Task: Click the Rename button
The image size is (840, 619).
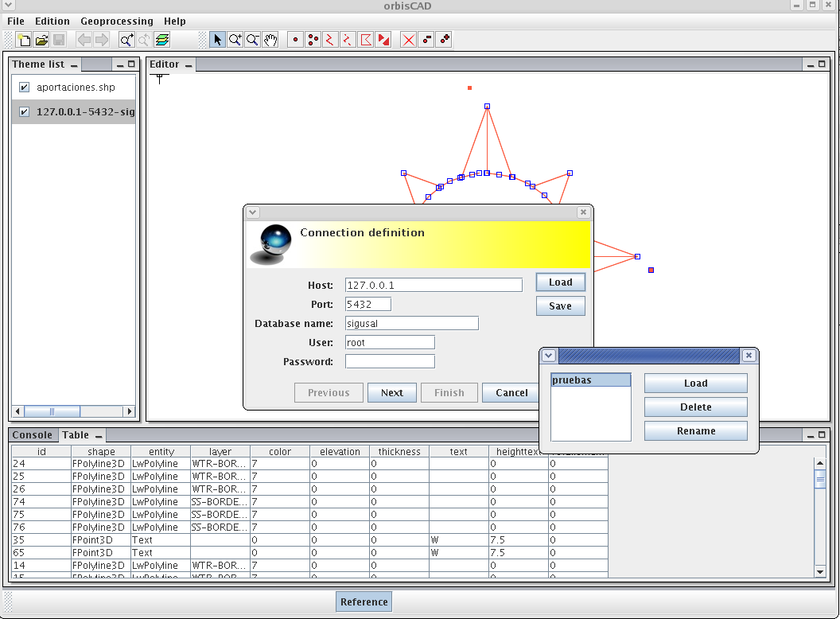Action: coord(695,431)
